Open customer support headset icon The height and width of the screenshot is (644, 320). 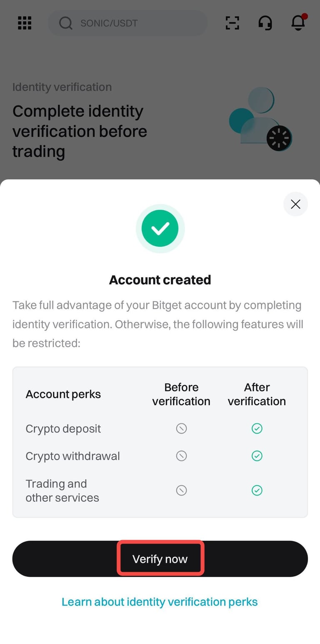(x=265, y=23)
